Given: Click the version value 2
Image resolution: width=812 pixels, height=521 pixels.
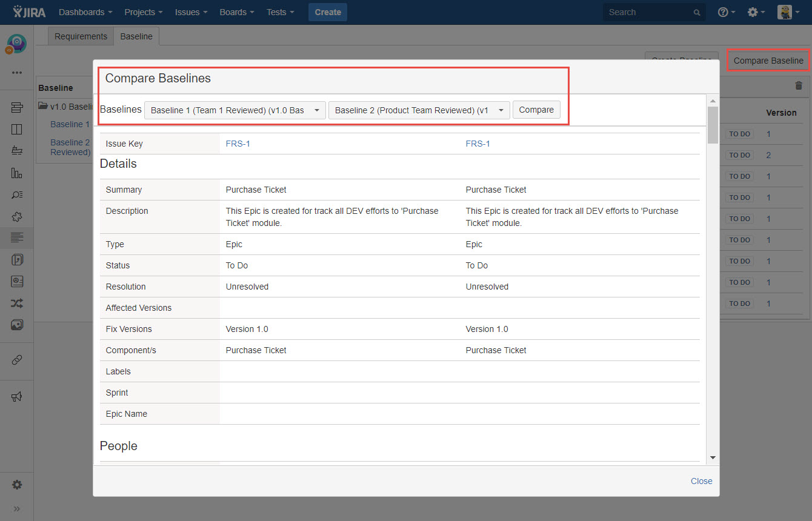Looking at the screenshot, I should click(768, 155).
